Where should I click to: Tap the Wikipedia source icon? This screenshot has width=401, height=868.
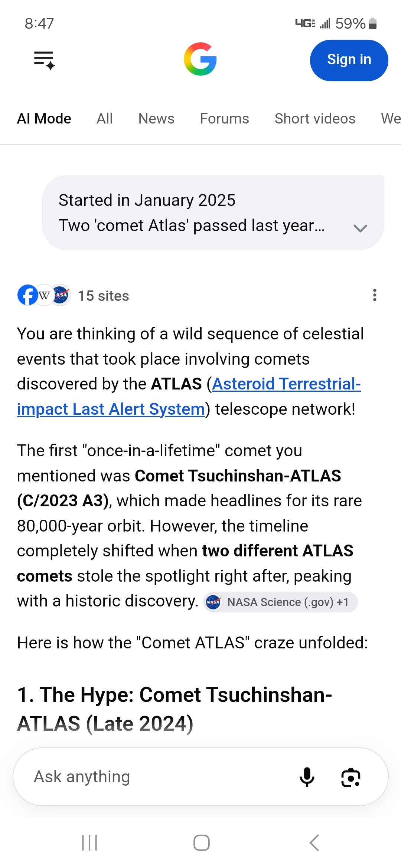click(x=44, y=295)
